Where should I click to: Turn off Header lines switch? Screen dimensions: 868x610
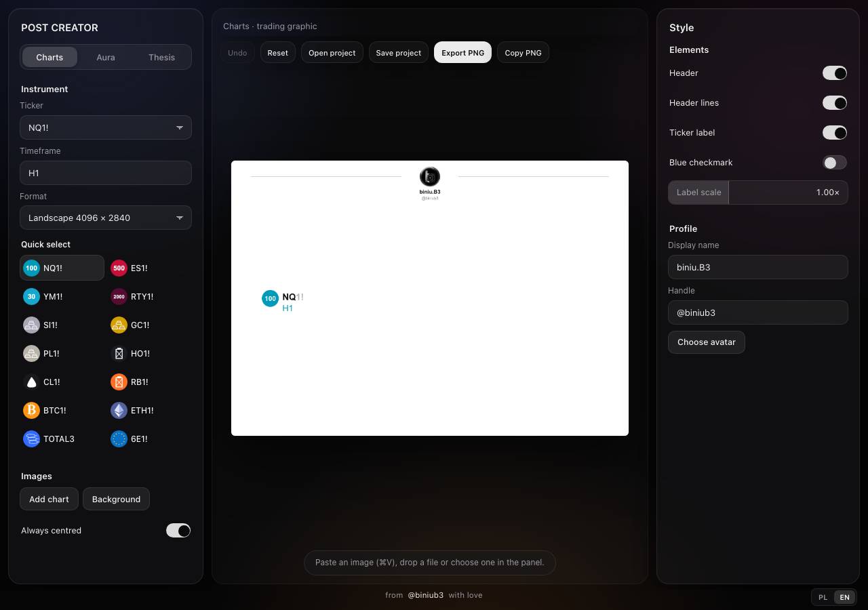pos(835,102)
